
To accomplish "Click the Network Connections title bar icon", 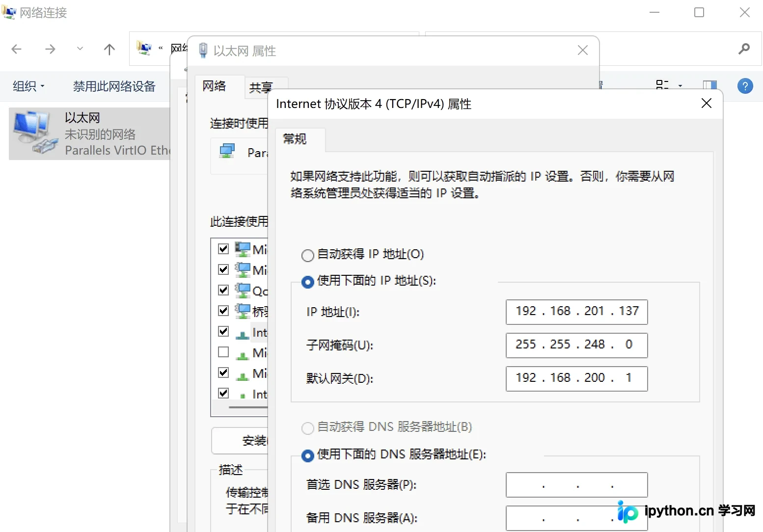I will pyautogui.click(x=9, y=12).
